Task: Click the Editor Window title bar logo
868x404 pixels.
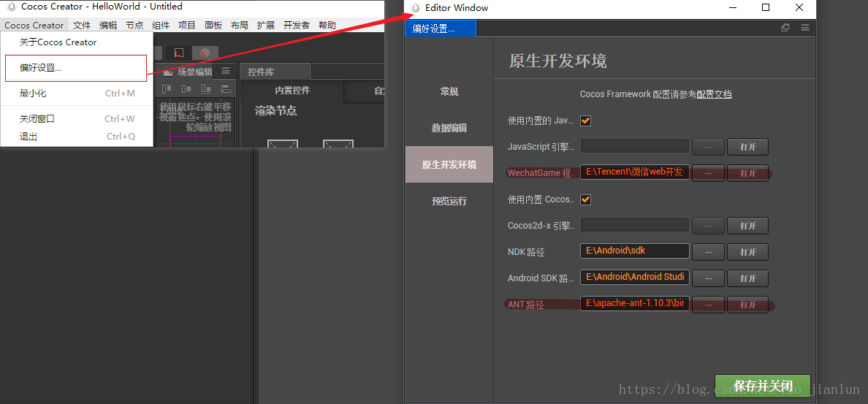Action: click(x=416, y=8)
